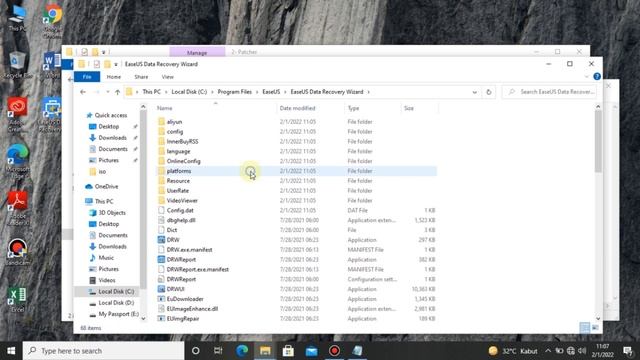The image size is (640, 360).
Task: Open the aliyun folder
Action: point(174,122)
